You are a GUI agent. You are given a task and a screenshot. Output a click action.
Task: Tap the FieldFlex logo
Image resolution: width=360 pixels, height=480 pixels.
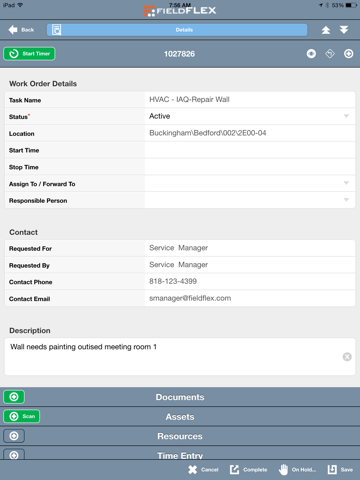180,11
